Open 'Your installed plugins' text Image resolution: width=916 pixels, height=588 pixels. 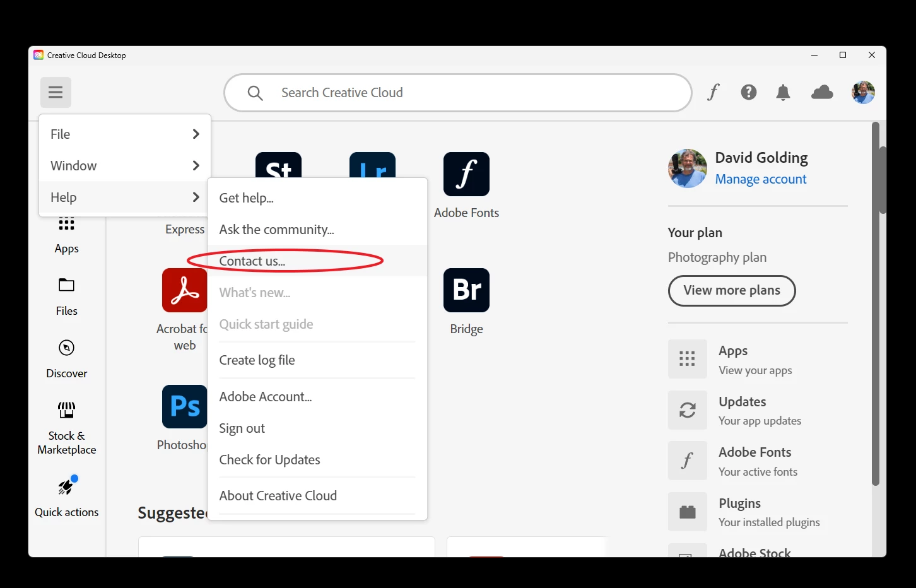coord(769,522)
